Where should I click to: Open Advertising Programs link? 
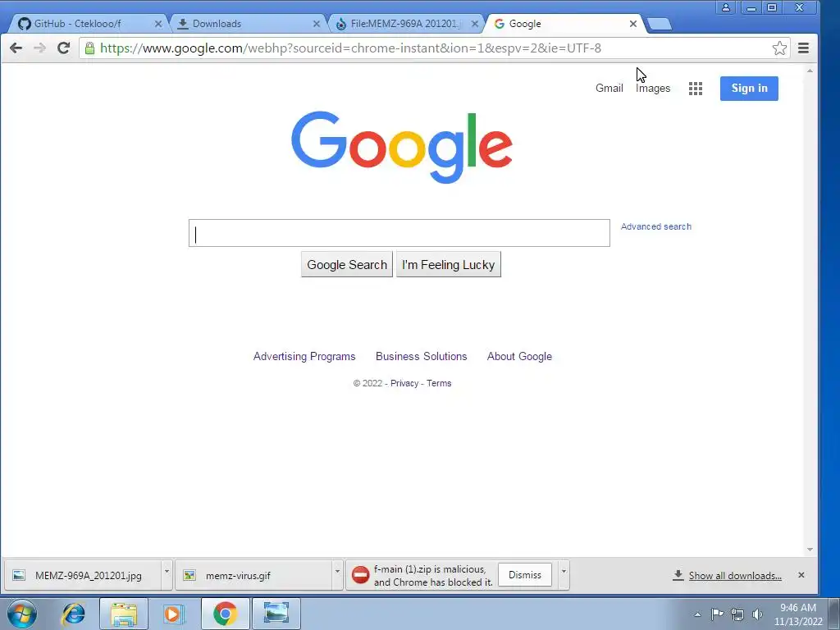[x=304, y=356]
